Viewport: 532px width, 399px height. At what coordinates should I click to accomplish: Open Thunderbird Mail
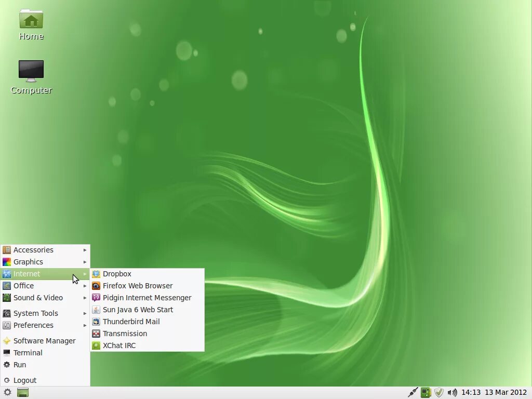coord(131,322)
